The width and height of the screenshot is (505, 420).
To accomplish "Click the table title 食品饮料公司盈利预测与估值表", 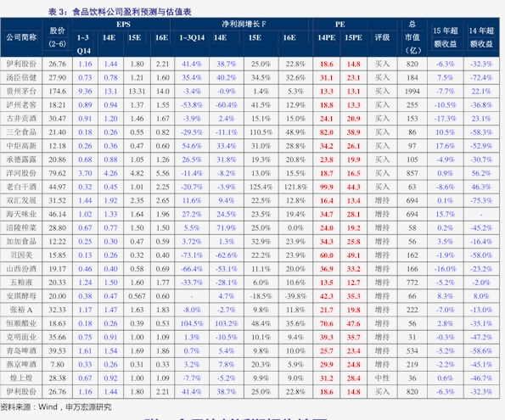I will pyautogui.click(x=132, y=12).
